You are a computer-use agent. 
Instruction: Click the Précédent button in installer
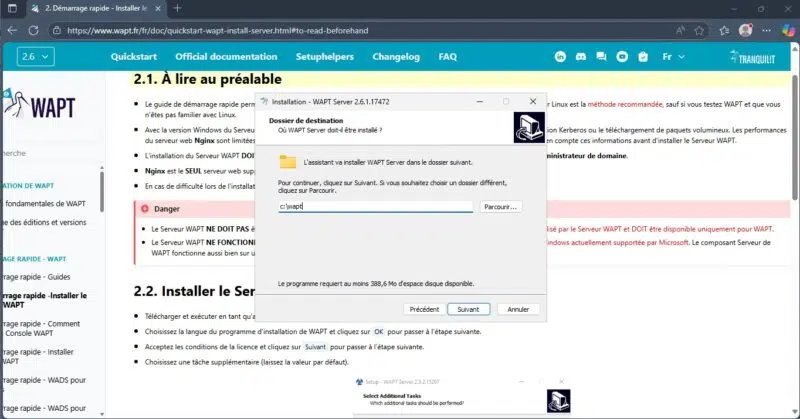coord(424,309)
